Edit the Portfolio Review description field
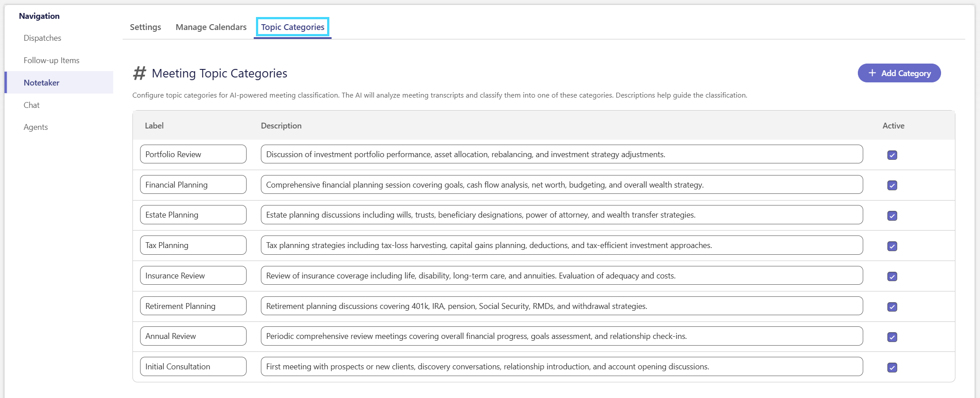 coord(562,154)
